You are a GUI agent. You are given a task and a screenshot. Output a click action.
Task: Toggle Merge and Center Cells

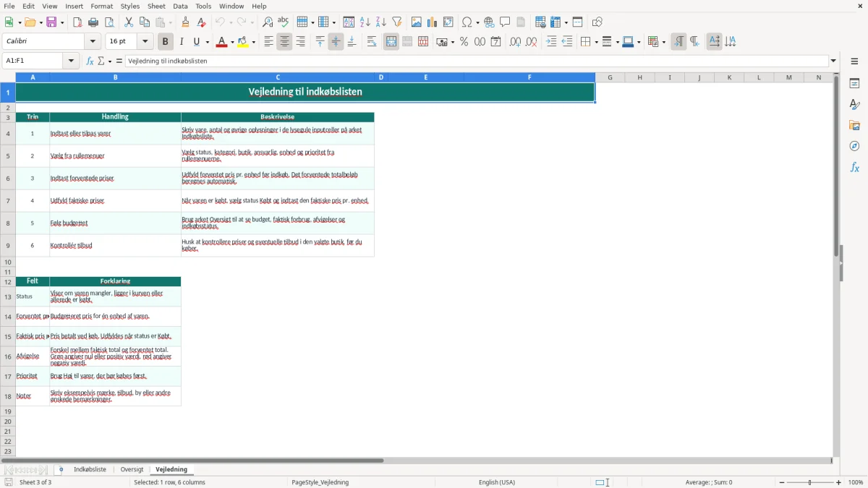tap(391, 42)
